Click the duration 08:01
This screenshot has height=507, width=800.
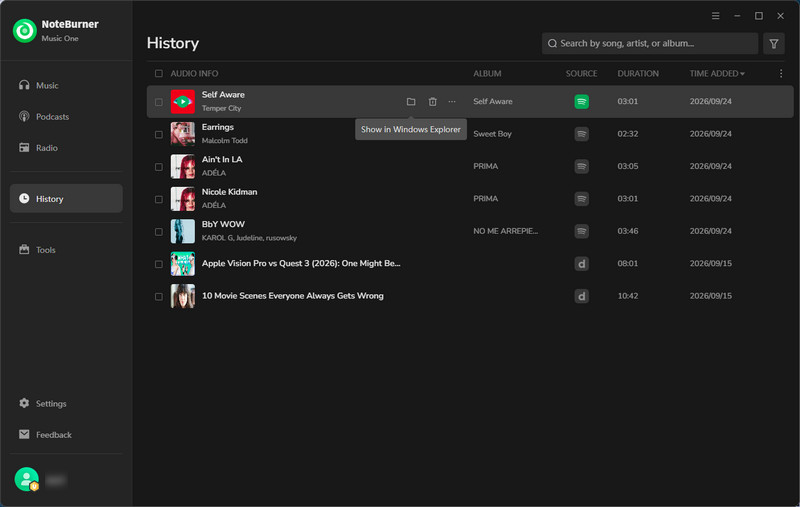click(x=628, y=263)
